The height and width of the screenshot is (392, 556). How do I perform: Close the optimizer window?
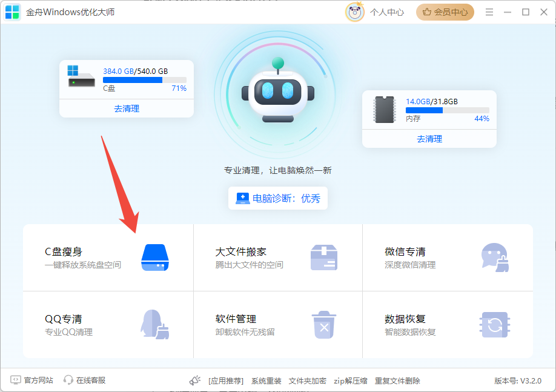(x=544, y=12)
